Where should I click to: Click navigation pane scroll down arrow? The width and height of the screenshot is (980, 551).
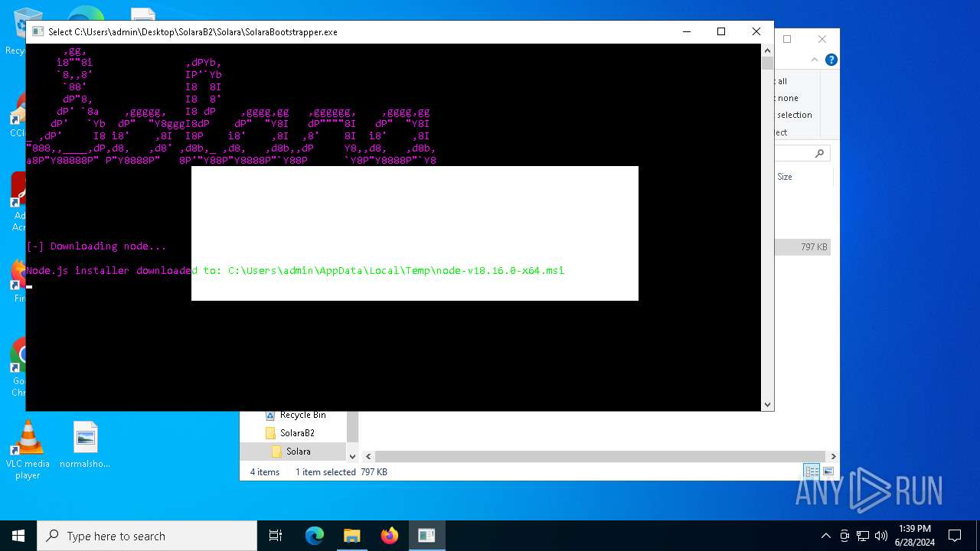352,456
